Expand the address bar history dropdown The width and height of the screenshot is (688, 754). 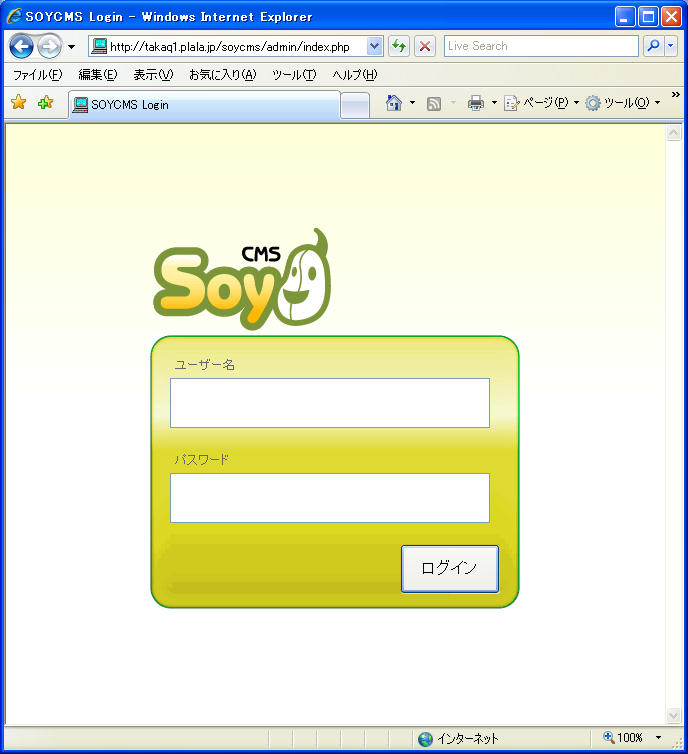coord(375,46)
